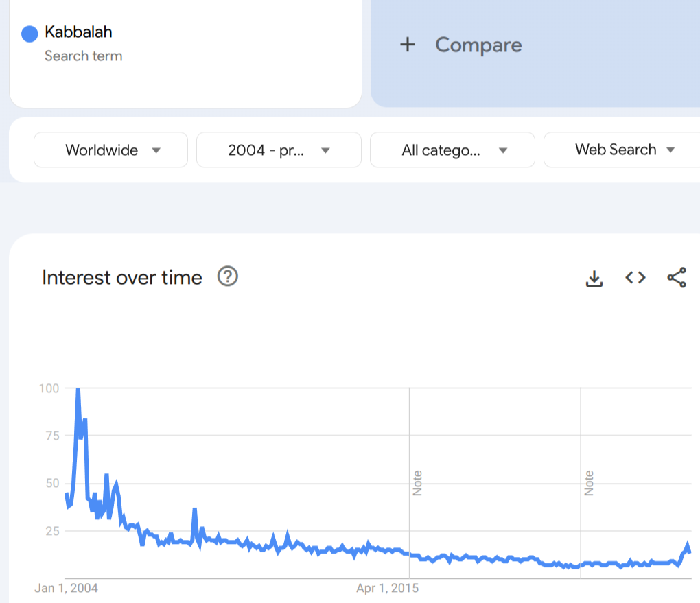Open the Worldwide region dropdown
Image resolution: width=700 pixels, height=603 pixels.
click(110, 150)
